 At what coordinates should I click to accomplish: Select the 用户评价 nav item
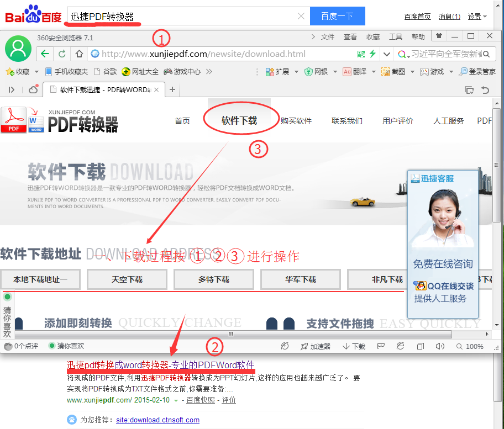click(397, 121)
